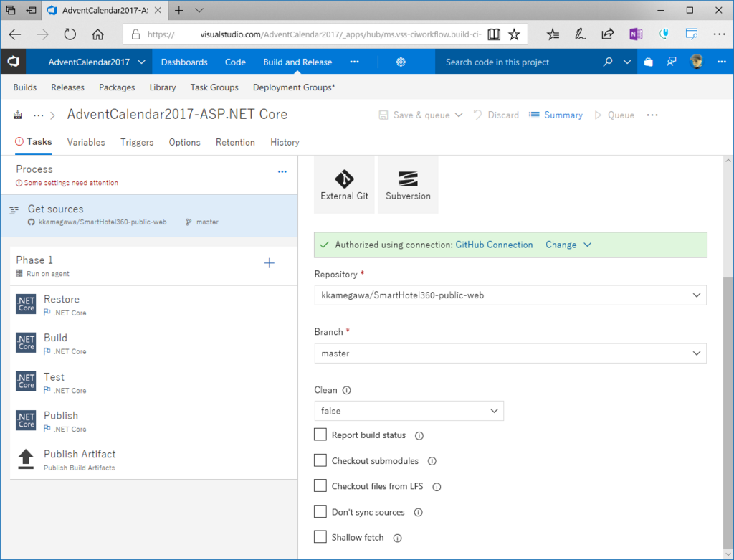Click the Discard button
The height and width of the screenshot is (560, 734).
496,115
